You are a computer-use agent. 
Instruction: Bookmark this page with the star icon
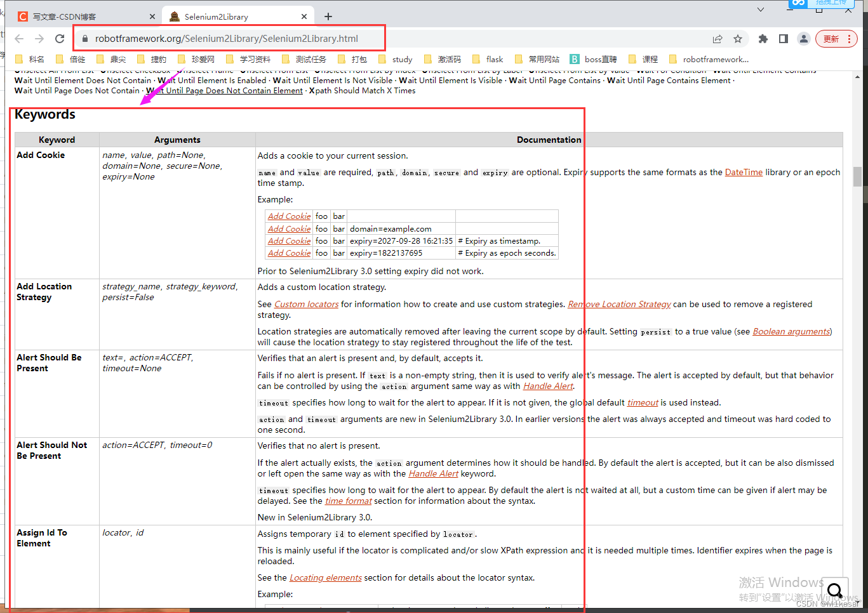738,39
